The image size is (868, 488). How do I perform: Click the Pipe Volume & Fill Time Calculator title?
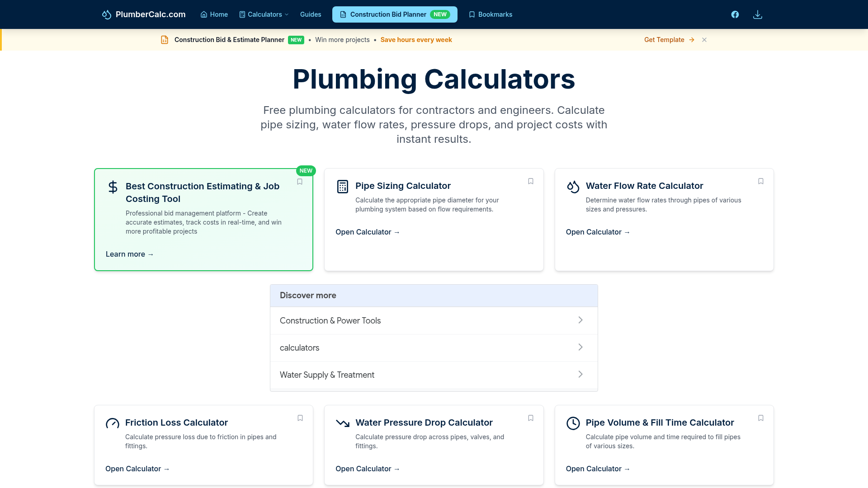click(x=660, y=422)
